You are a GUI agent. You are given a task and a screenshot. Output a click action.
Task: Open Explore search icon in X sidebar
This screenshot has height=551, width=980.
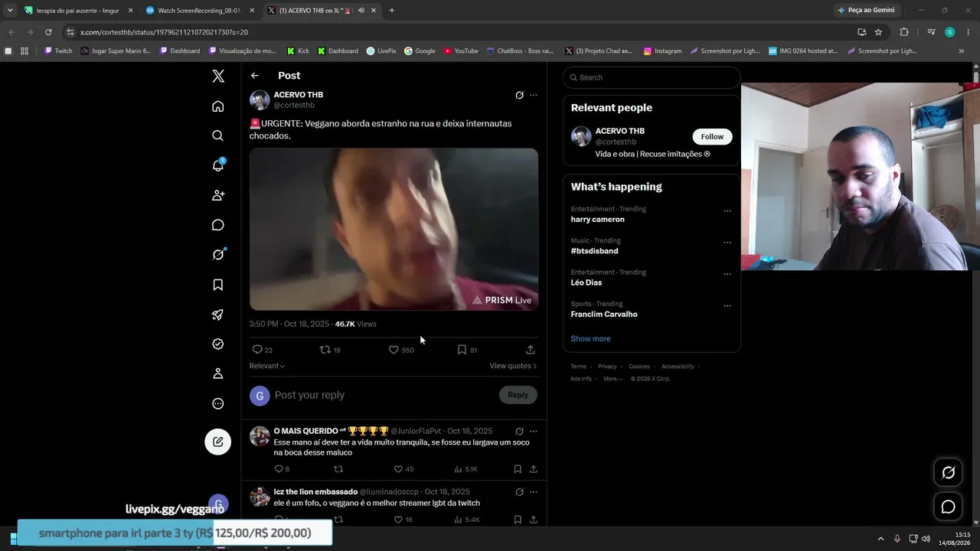coord(218,135)
